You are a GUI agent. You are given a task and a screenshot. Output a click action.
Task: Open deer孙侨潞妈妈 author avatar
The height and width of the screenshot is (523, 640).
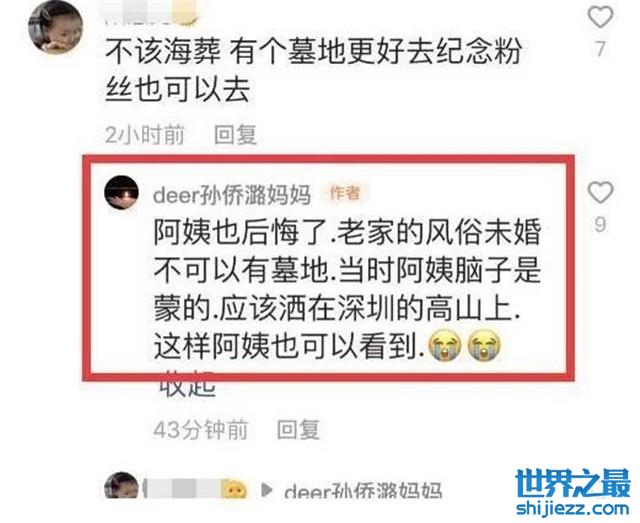click(x=121, y=193)
